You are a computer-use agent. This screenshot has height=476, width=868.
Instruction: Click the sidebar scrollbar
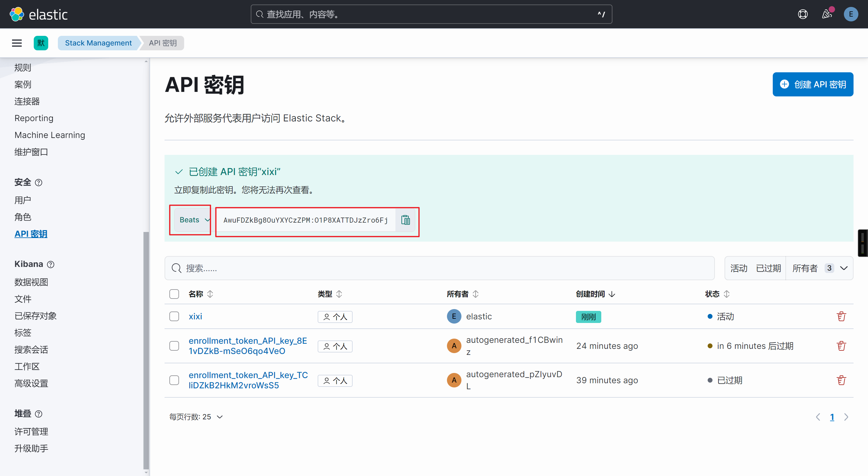coord(146,350)
